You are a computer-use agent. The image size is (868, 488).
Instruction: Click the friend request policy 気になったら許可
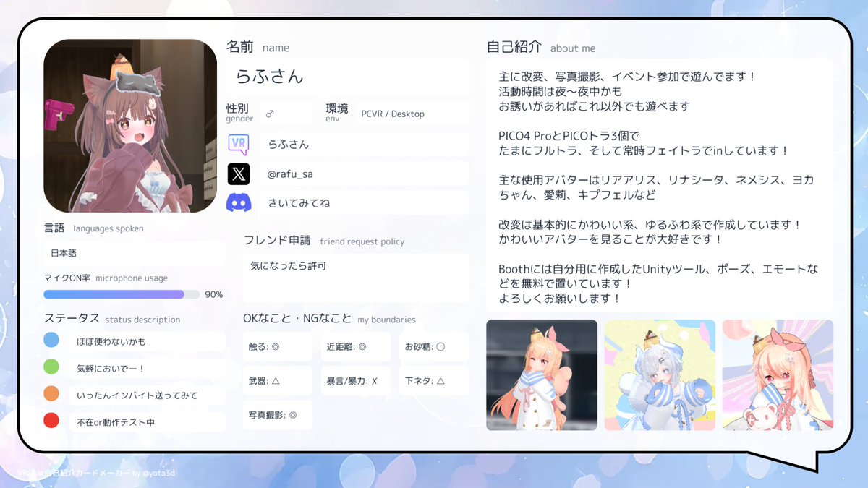[356, 278]
